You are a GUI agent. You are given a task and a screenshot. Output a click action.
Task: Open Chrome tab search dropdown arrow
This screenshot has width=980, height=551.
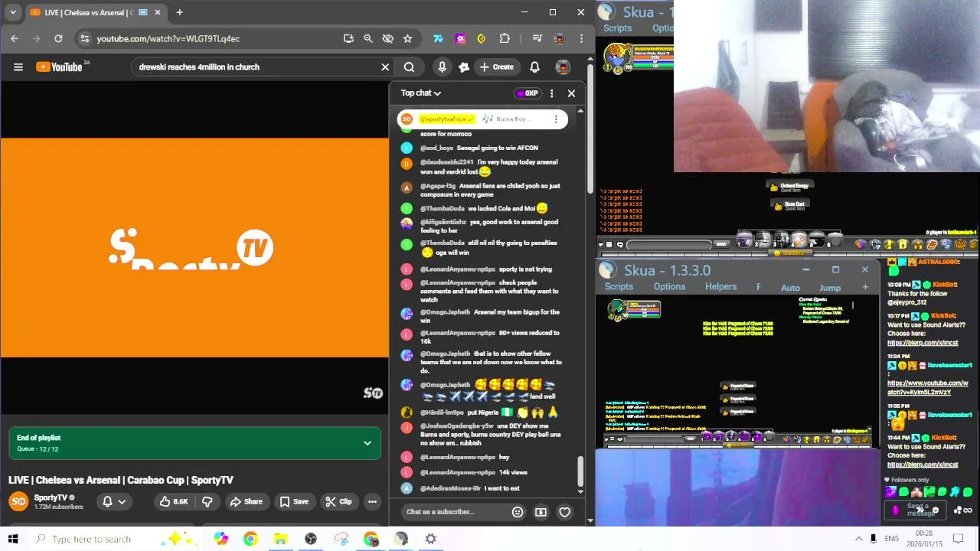click(x=13, y=12)
